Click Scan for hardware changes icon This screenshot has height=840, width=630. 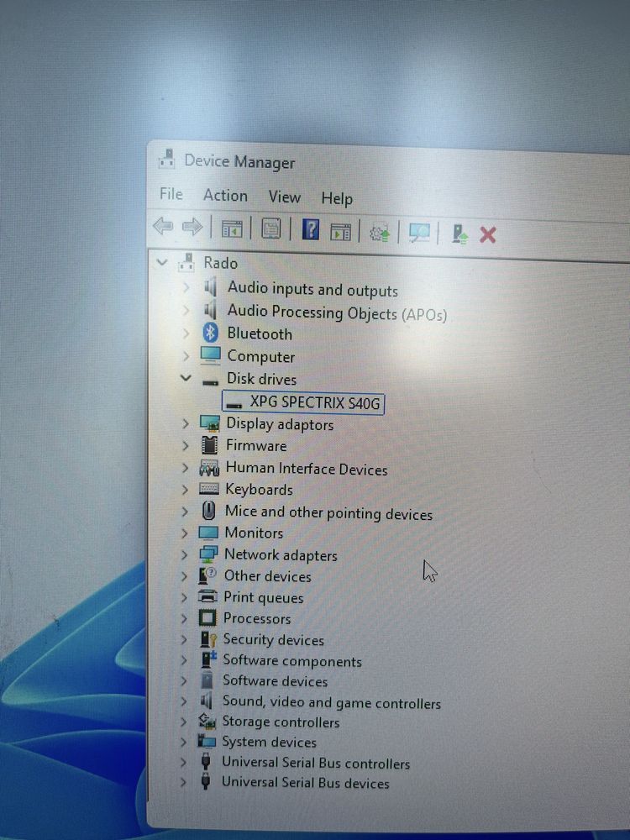pos(419,233)
